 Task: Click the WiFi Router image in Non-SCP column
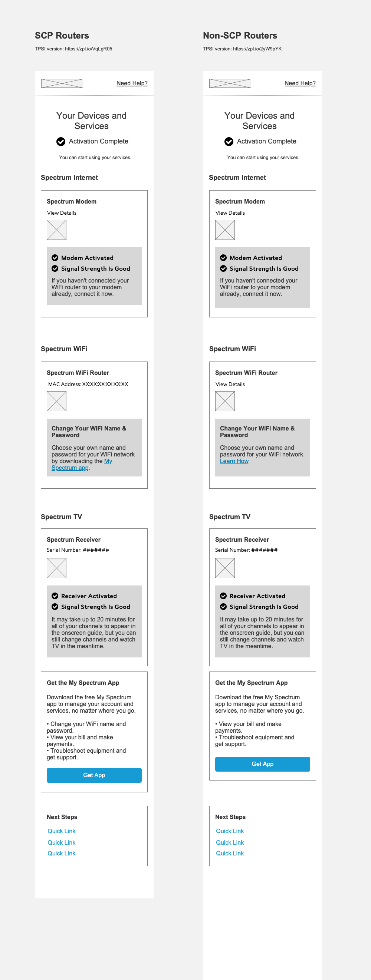(x=225, y=401)
